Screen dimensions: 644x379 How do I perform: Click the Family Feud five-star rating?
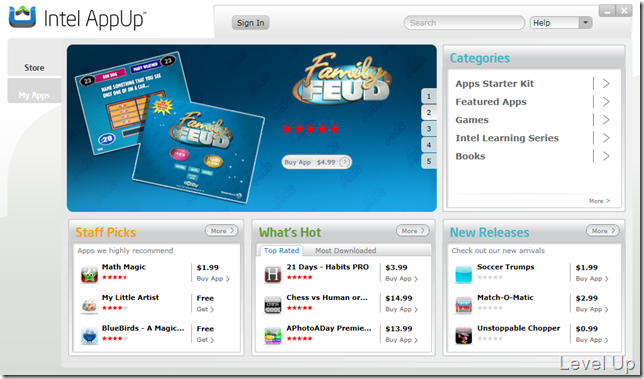tap(311, 129)
